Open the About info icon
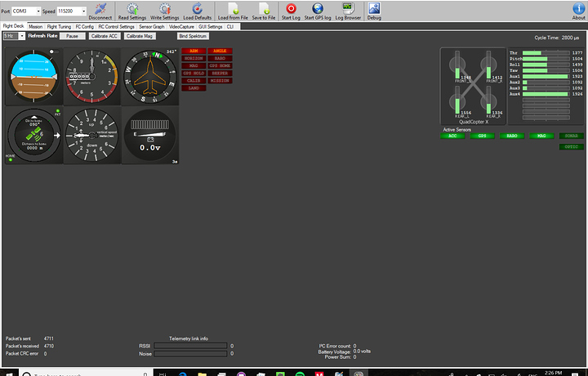The width and height of the screenshot is (588, 376). (578, 8)
